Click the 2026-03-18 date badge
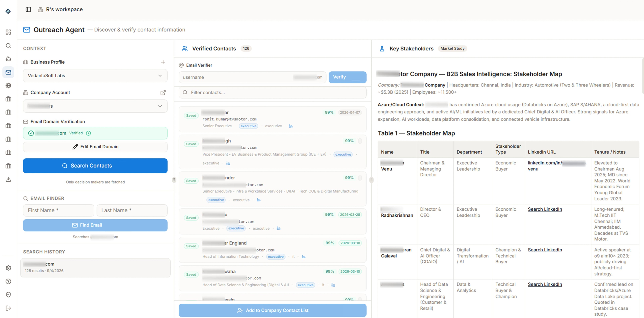 (350, 243)
